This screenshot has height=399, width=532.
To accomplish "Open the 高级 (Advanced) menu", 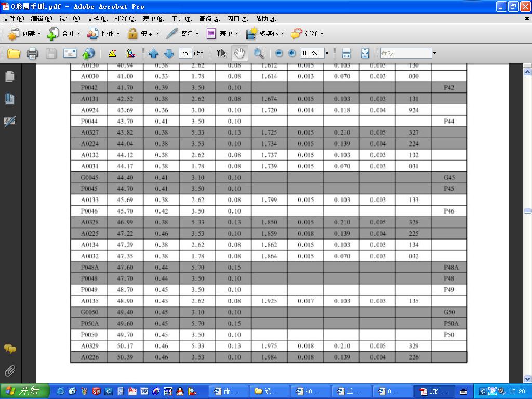I will (210, 19).
